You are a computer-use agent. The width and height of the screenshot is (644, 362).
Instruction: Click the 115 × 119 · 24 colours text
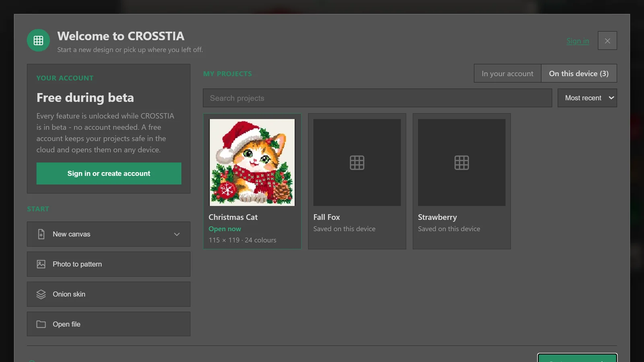pyautogui.click(x=242, y=240)
